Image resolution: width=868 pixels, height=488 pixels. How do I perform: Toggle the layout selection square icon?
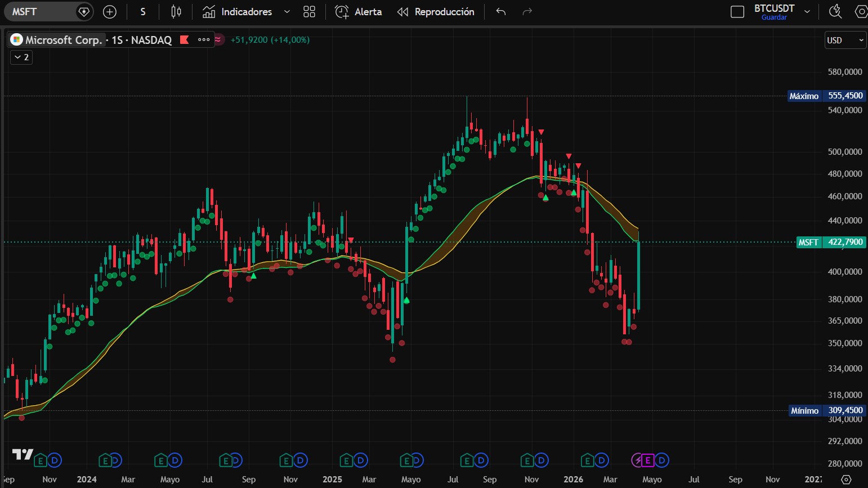(x=737, y=12)
